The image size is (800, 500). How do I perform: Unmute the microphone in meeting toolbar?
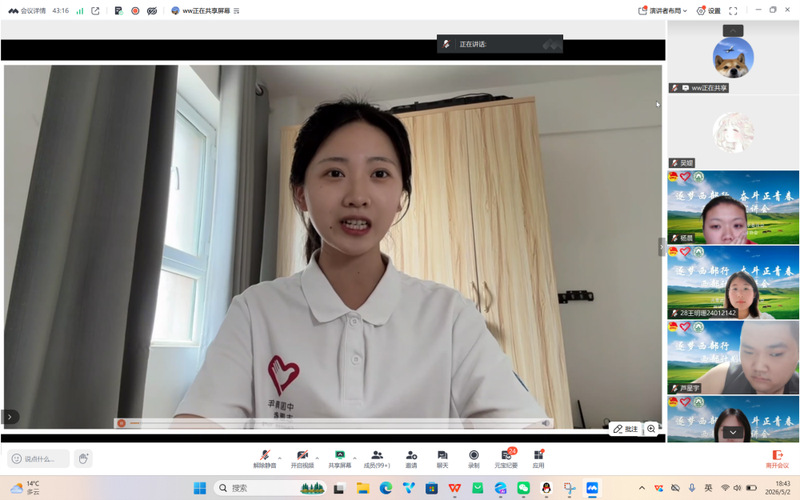(265, 458)
